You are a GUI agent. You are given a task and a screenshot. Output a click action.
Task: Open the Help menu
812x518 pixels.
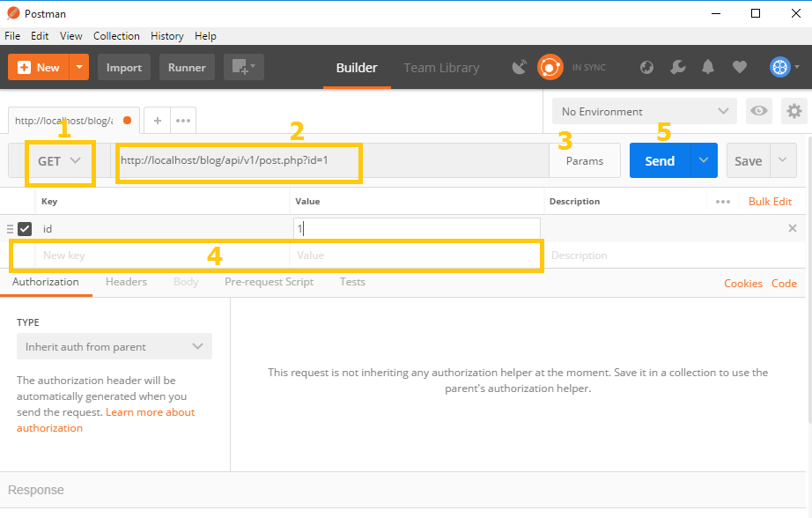(x=205, y=36)
